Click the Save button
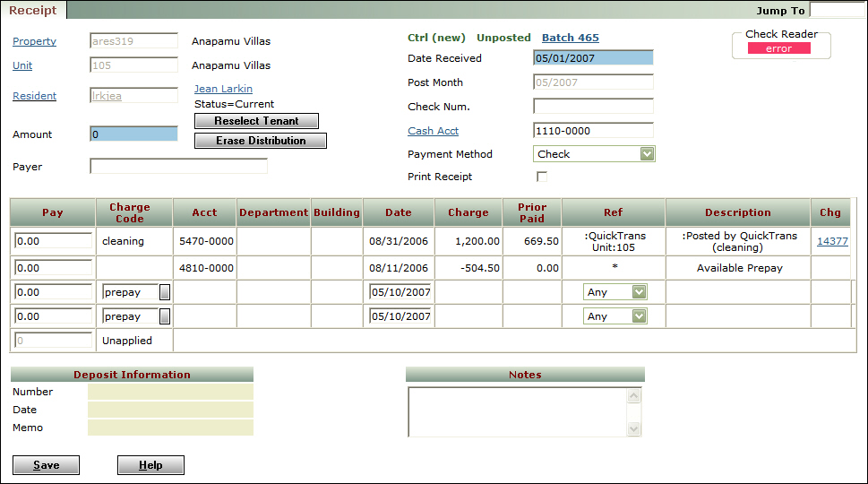Viewport: 868px width, 484px height. 47,465
